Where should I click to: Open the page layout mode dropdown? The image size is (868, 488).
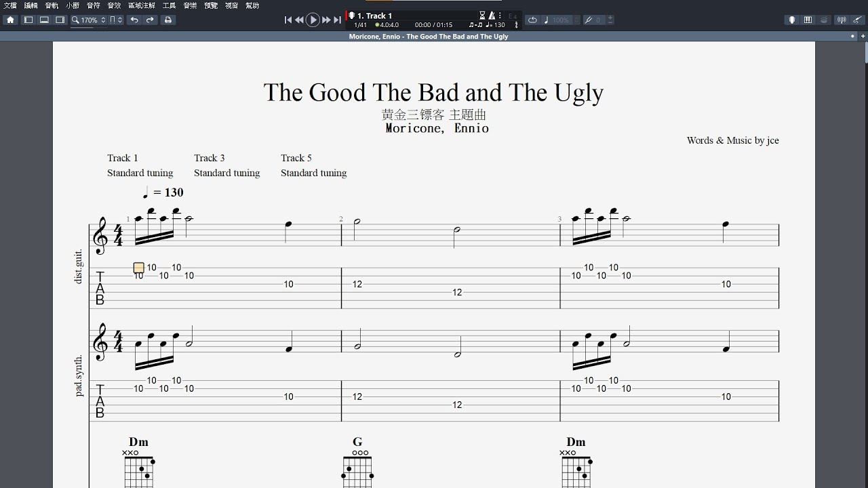(x=116, y=20)
